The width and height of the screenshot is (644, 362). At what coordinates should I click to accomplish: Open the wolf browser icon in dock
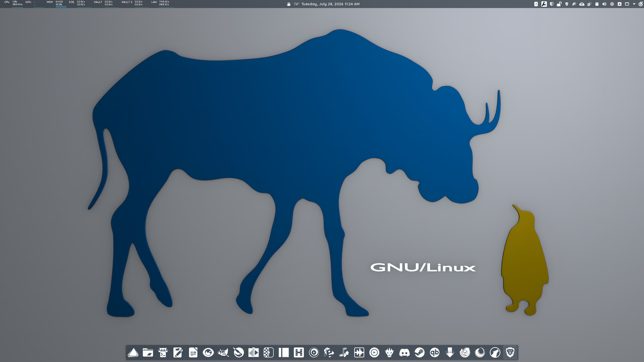(495, 353)
